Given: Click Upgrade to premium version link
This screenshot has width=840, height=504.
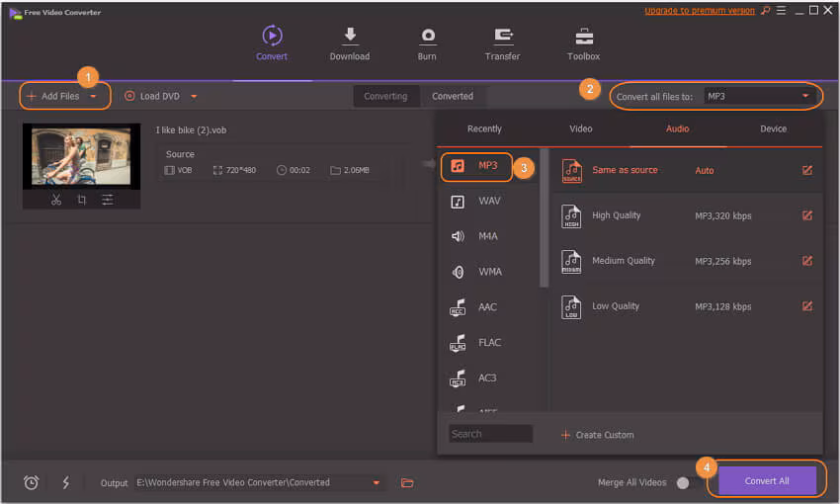Looking at the screenshot, I should click(699, 11).
